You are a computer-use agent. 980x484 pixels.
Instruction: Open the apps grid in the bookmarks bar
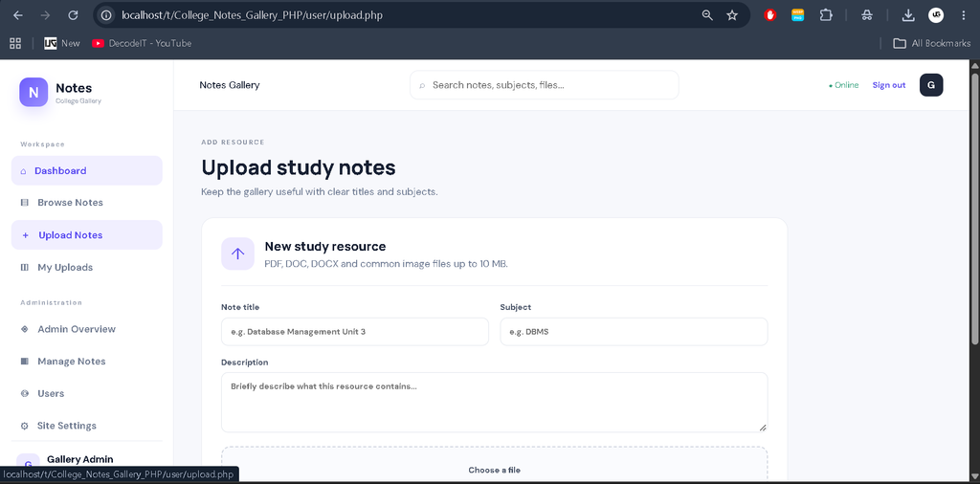15,43
